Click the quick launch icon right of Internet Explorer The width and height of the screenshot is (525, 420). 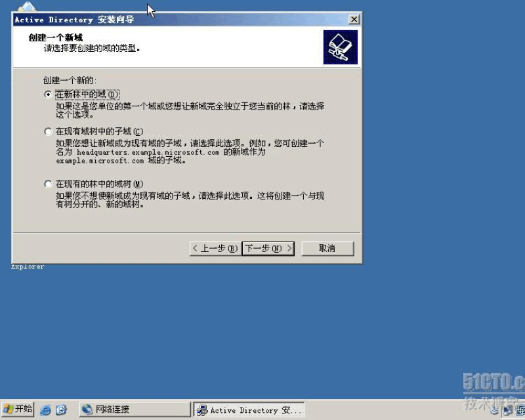pyautogui.click(x=61, y=409)
